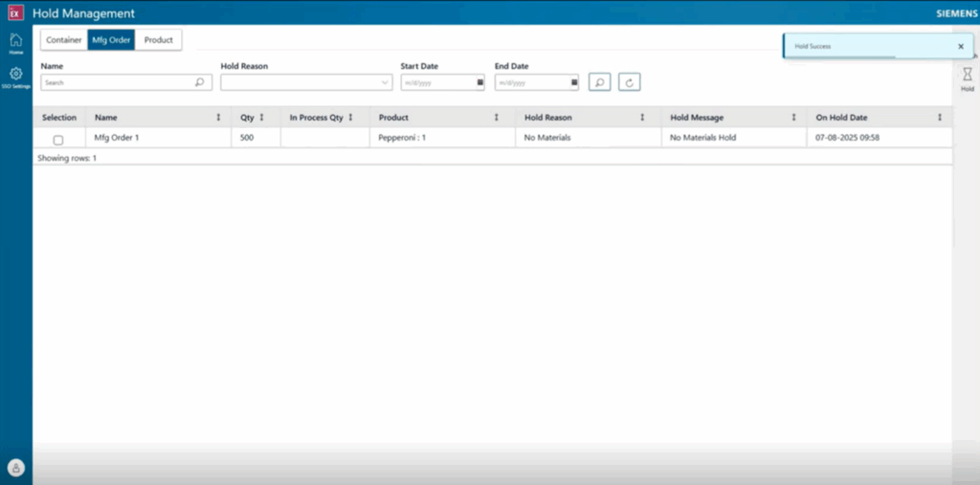Image resolution: width=980 pixels, height=485 pixels.
Task: Click the Home icon in sidebar
Action: click(x=15, y=41)
